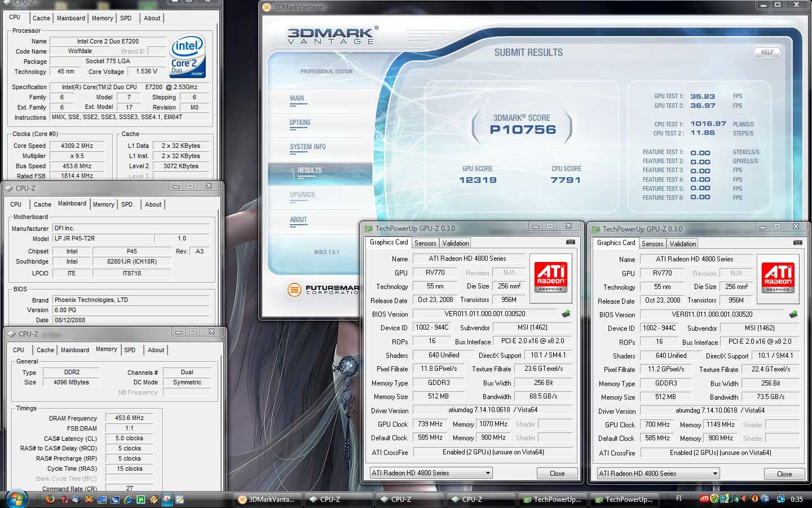Click the Show Desktop quick launch icon
812x508 pixels.
[x=101, y=500]
